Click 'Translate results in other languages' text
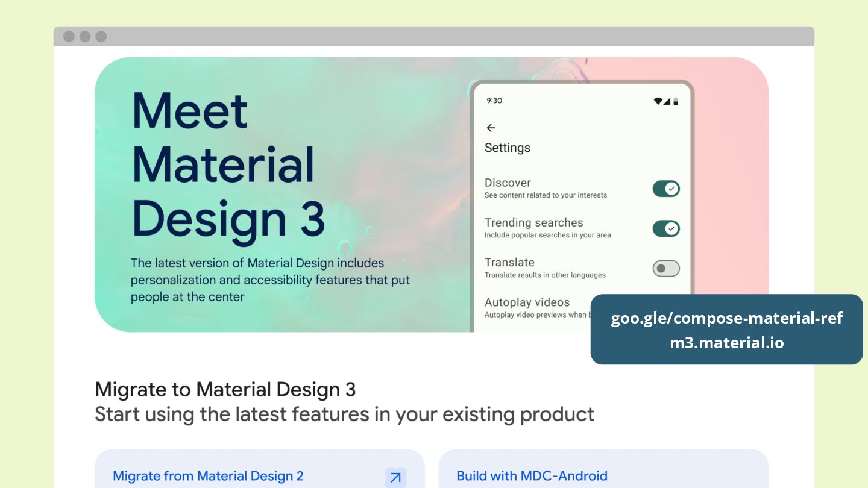The height and width of the screenshot is (488, 868). click(x=545, y=275)
